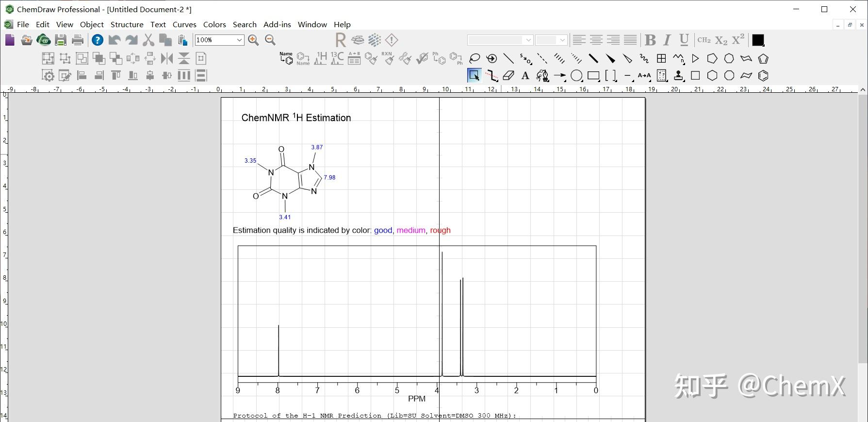Open the Structure menu

tap(127, 25)
